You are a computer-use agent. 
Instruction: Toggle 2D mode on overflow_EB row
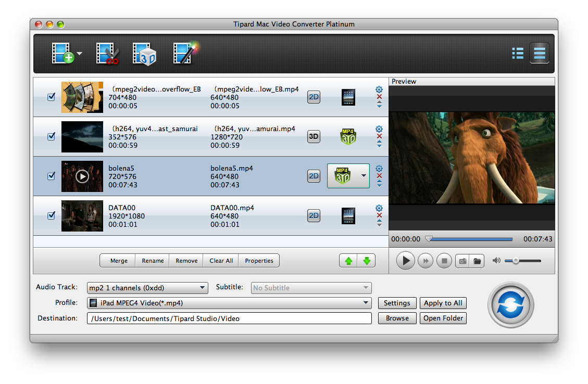[314, 97]
